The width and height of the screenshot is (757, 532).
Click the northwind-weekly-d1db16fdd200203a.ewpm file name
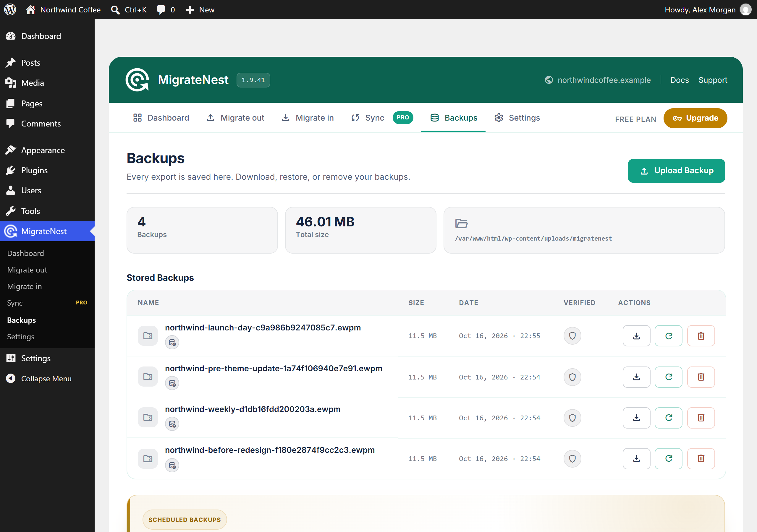[253, 409]
